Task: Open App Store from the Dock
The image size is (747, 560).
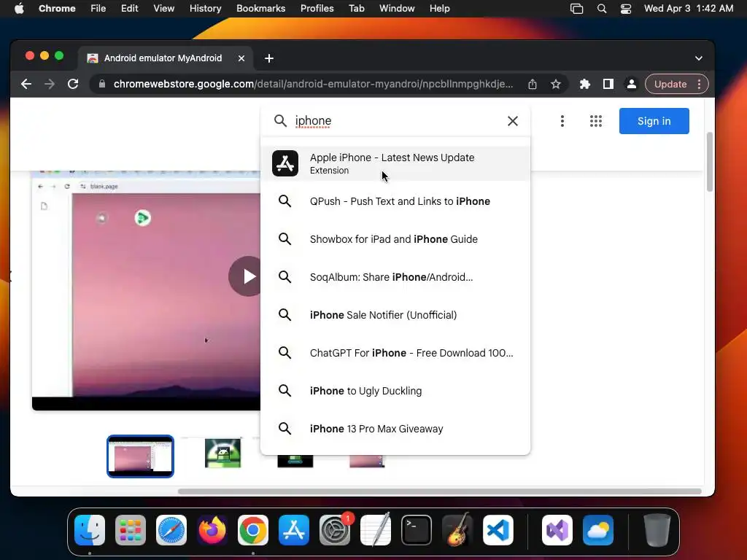Action: point(294,530)
